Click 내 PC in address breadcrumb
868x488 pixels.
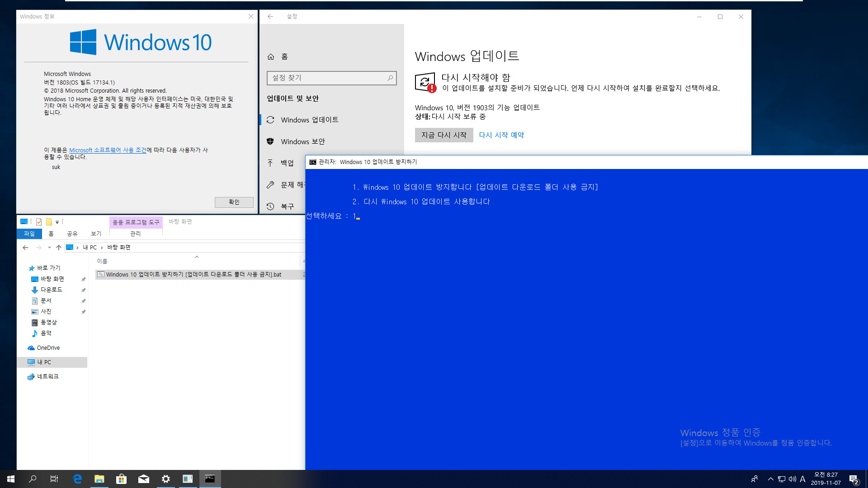click(90, 248)
